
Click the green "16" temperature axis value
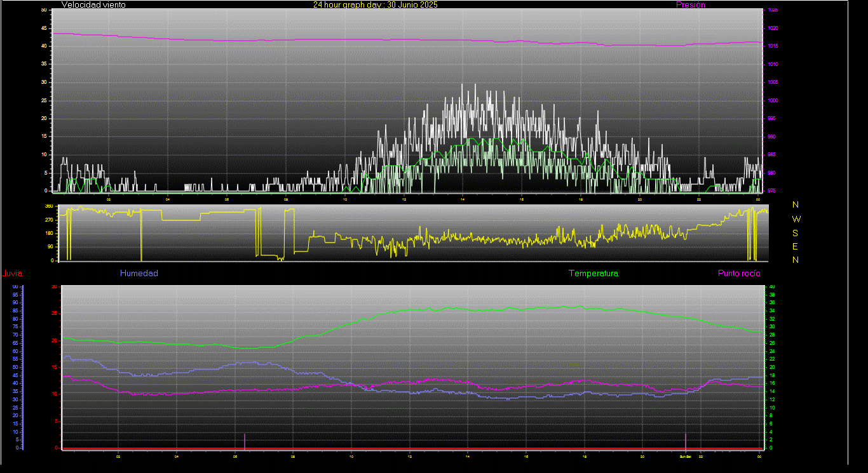[x=772, y=383]
